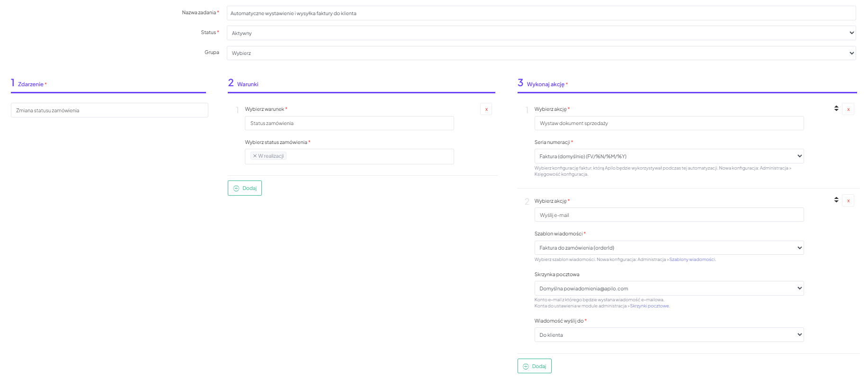Delete second action Wyślij e-mail
Image resolution: width=868 pixels, height=387 pixels.
(848, 201)
